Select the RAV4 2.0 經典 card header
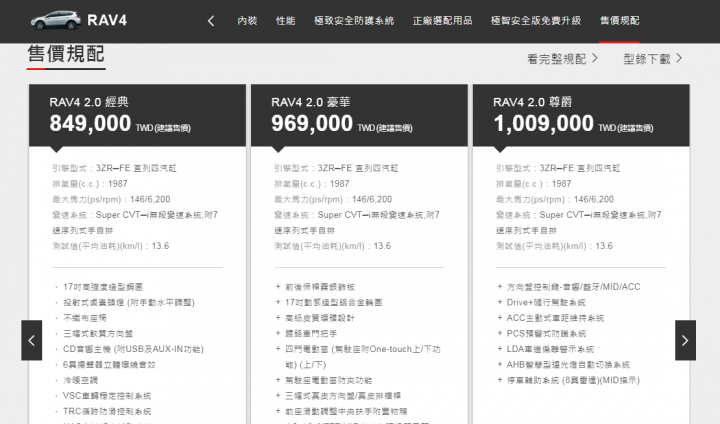Image resolution: width=720 pixels, height=424 pixels. tap(137, 115)
